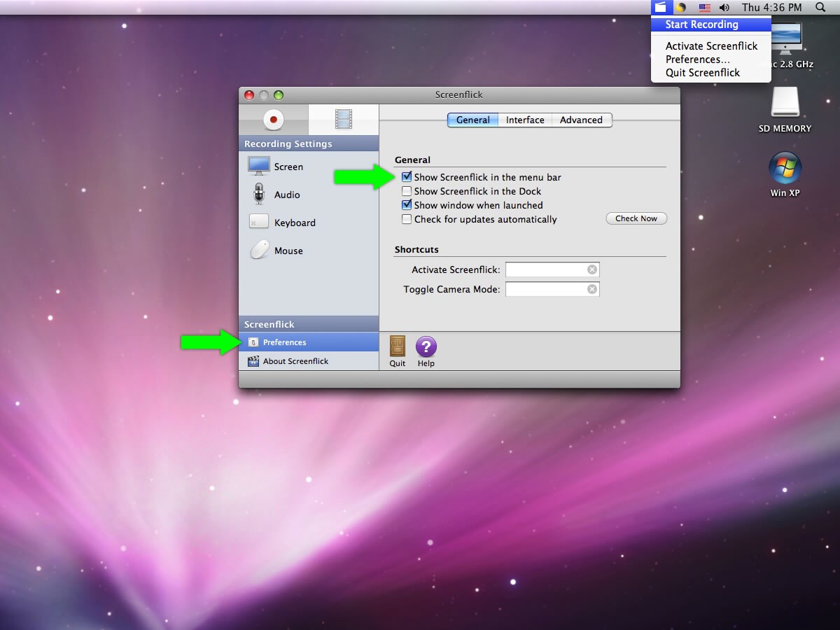Click the Preferences label in the sidebar
840x630 pixels.
284,342
